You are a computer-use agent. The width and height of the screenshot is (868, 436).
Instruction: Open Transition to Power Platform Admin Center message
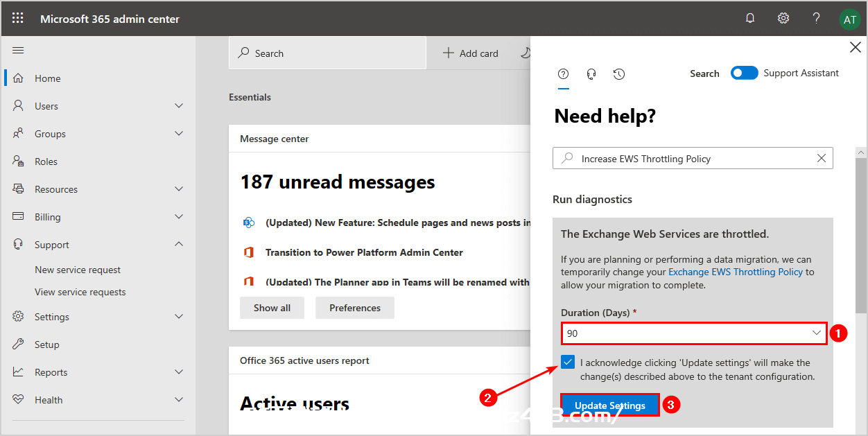[364, 252]
